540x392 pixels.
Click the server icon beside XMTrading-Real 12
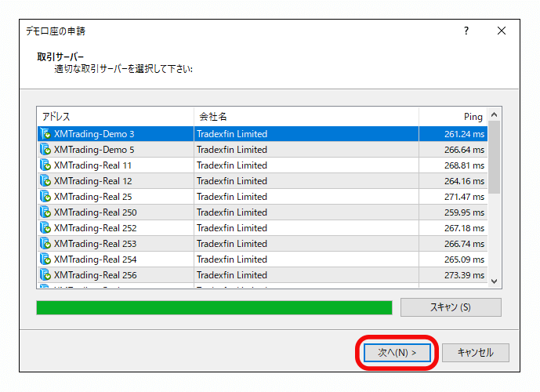pos(45,181)
